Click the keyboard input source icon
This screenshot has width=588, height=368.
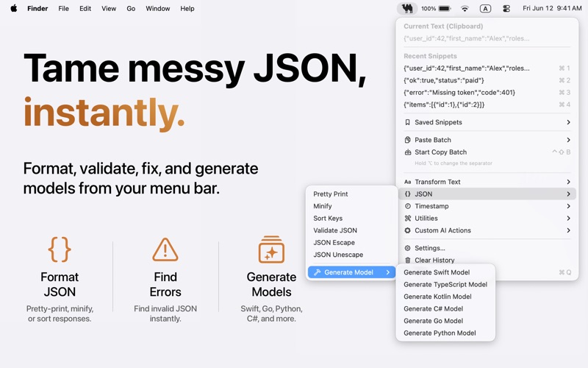click(x=485, y=8)
